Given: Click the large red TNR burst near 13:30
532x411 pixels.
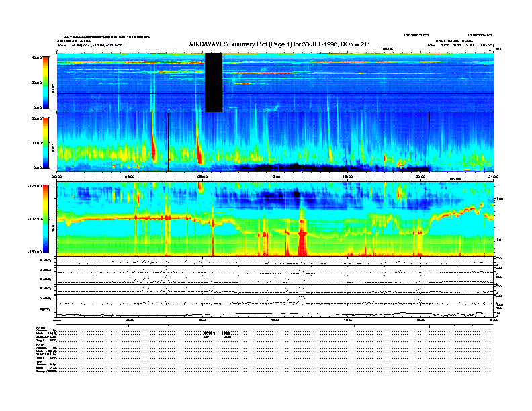Looking at the screenshot, I should click(302, 237).
